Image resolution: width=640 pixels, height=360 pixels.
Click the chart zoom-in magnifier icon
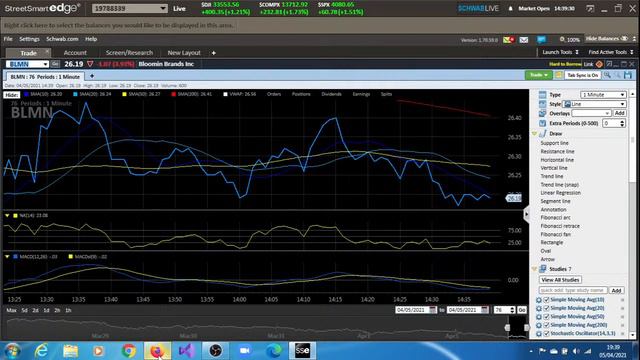[607, 75]
